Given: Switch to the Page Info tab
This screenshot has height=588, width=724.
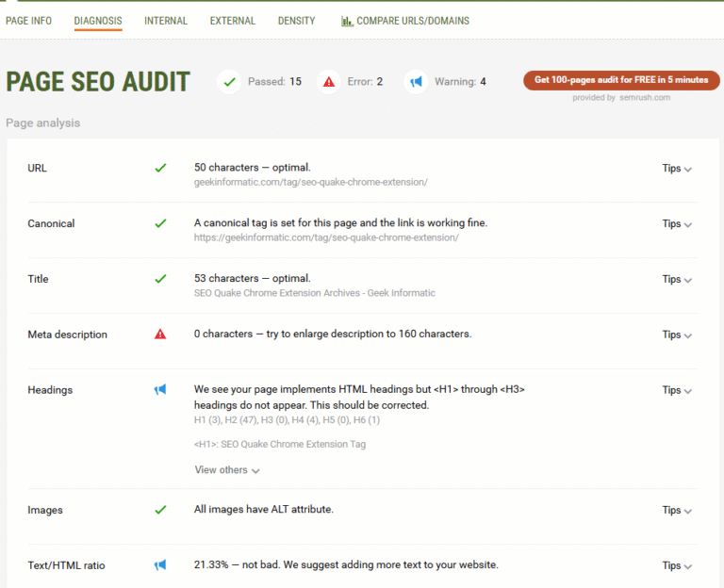Looking at the screenshot, I should 29,21.
